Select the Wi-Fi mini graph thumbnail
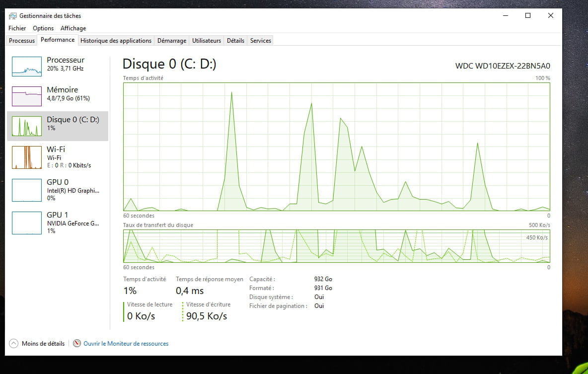Screen dimensions: 588x374 coord(27,157)
